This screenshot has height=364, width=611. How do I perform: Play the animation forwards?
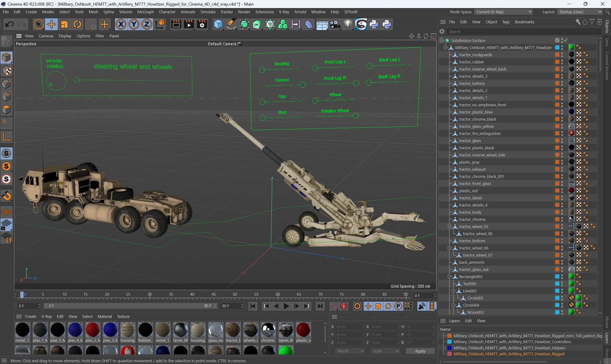click(x=286, y=306)
